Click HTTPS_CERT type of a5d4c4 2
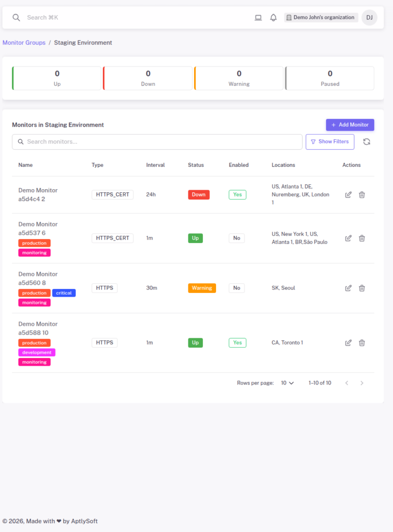393x532 pixels. pos(112,195)
